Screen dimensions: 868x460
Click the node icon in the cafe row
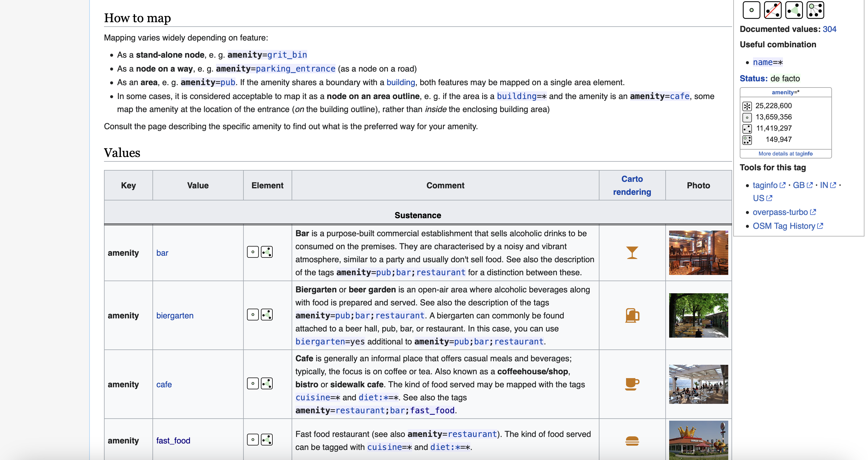coord(253,383)
